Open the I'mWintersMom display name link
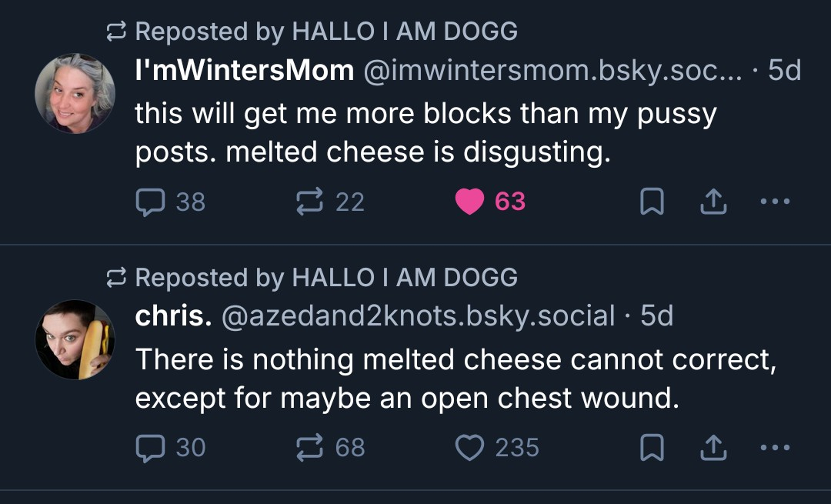The width and height of the screenshot is (831, 504). (x=244, y=71)
